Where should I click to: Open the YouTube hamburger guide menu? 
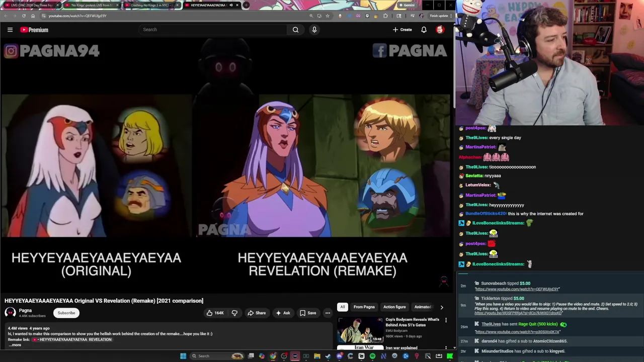pos(10,30)
